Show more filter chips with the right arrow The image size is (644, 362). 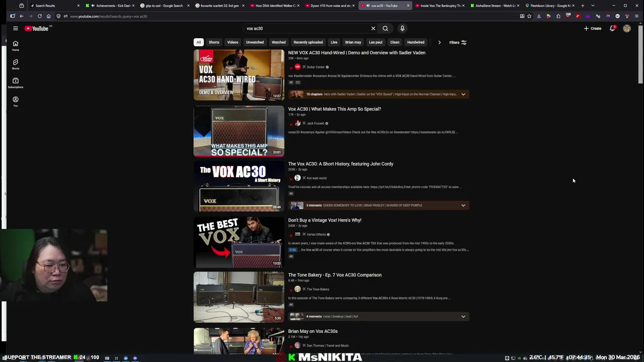pyautogui.click(x=439, y=43)
